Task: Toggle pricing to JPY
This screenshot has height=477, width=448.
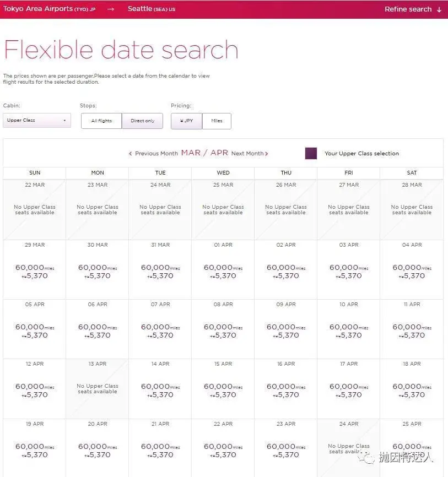Action: 187,121
